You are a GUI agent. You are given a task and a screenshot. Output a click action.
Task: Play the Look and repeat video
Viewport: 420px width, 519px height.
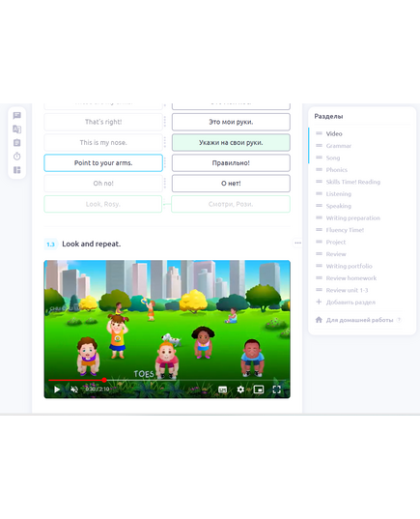coord(57,389)
